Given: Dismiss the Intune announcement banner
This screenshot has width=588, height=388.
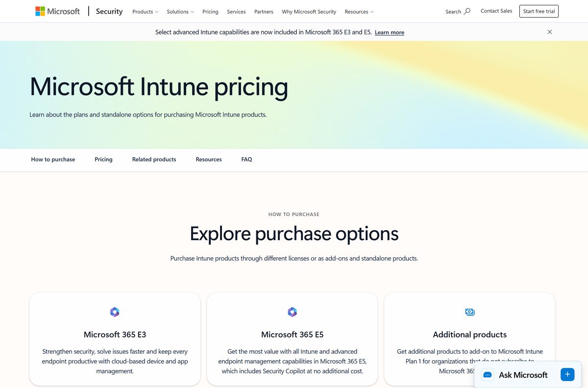Looking at the screenshot, I should [x=550, y=32].
